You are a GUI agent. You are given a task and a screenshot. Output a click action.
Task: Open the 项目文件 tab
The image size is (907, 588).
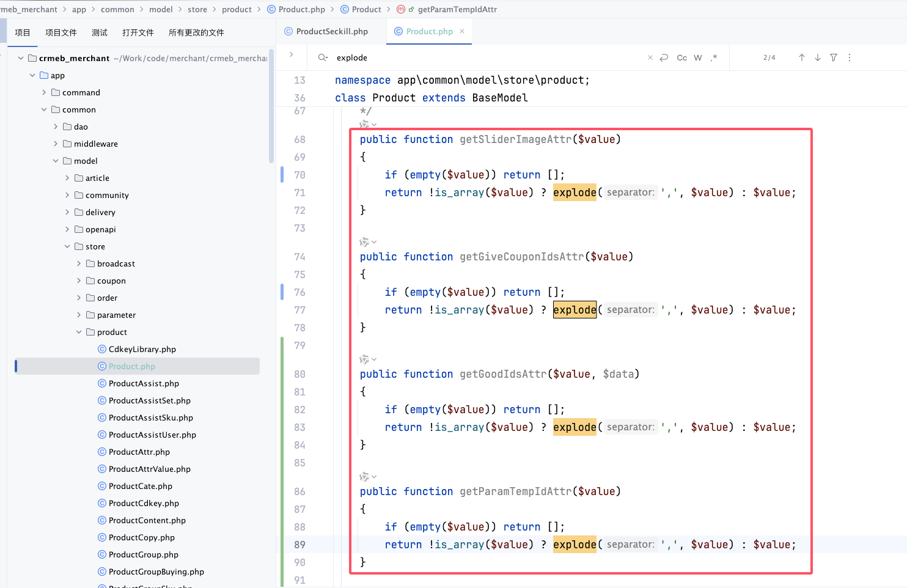(x=61, y=32)
